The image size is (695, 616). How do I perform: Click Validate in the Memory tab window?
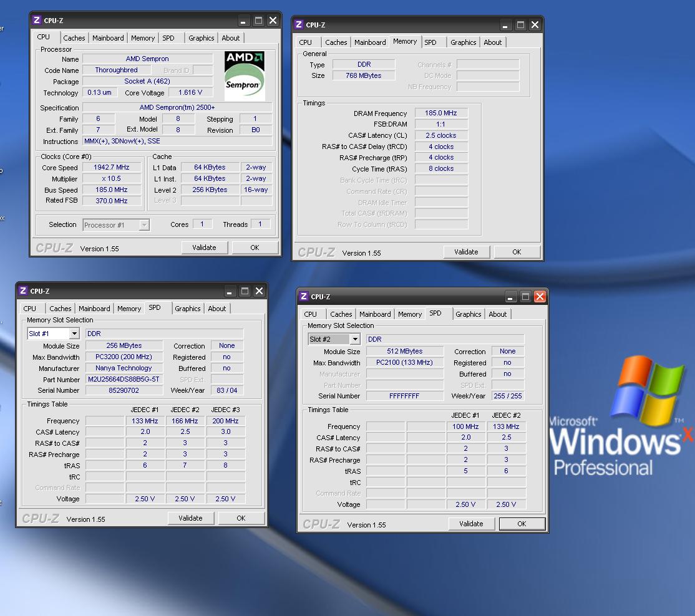[x=466, y=252]
